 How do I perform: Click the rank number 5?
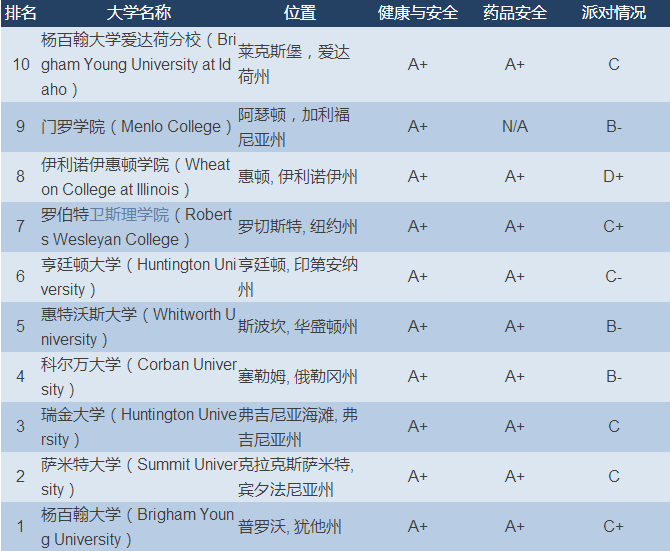21,327
